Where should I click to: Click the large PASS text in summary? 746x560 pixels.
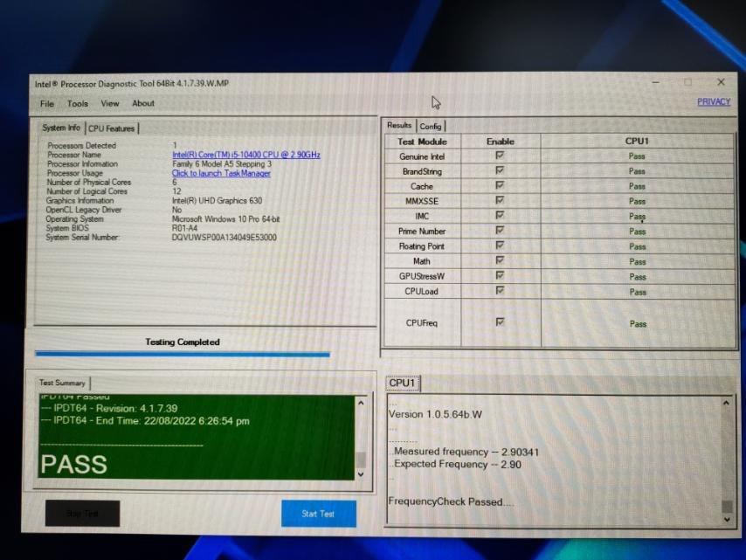point(73,465)
